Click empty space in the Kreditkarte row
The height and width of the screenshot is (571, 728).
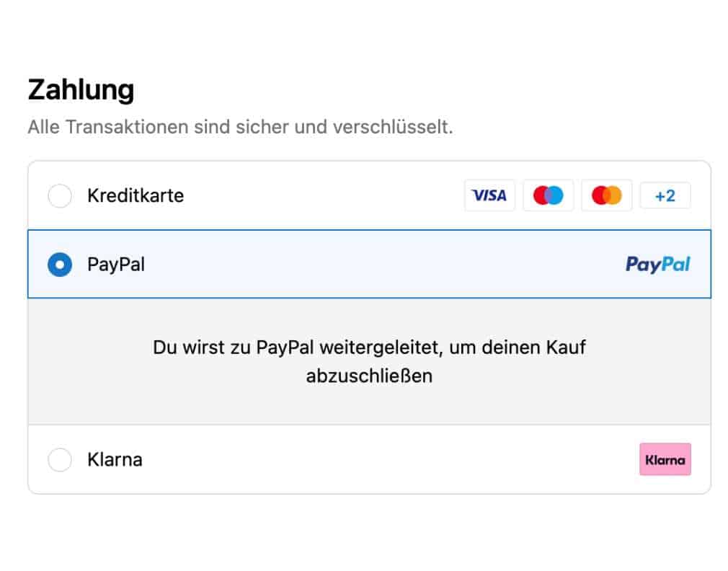324,195
